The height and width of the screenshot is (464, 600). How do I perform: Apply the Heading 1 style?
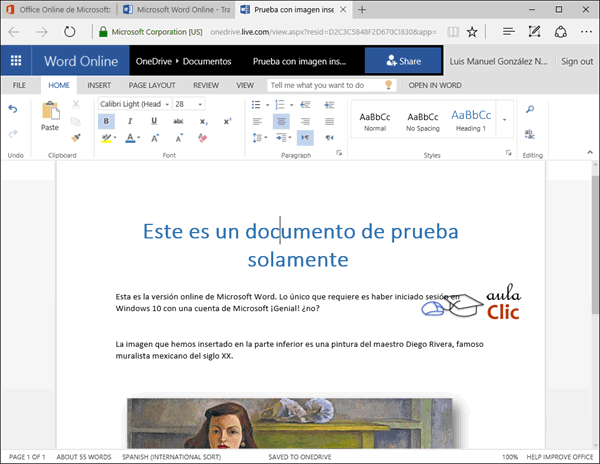[x=471, y=120]
